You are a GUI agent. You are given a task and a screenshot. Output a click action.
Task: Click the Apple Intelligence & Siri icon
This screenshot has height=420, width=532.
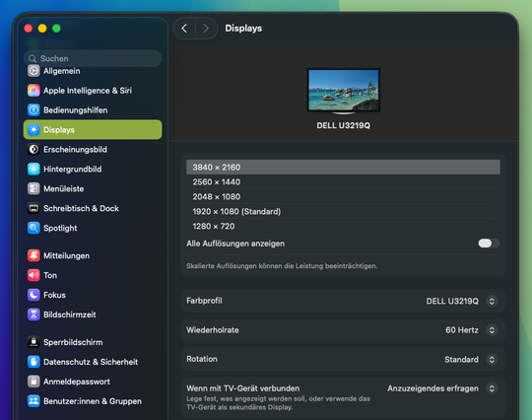click(33, 91)
